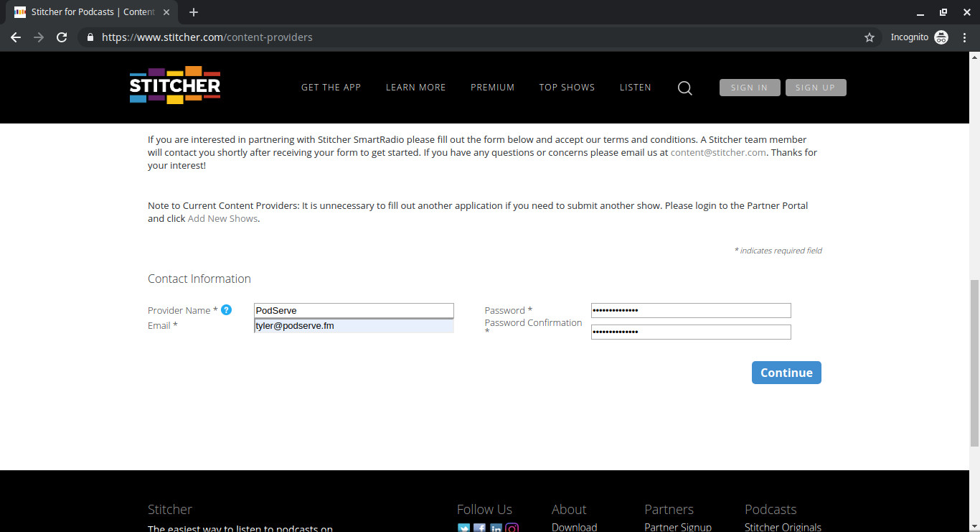Click the SIGN UP button
980x532 pixels.
pos(816,88)
